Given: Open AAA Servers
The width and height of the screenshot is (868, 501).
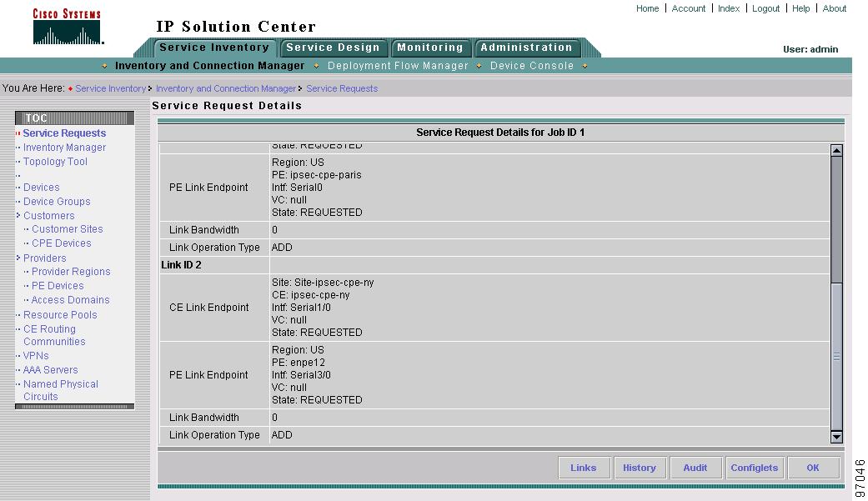Looking at the screenshot, I should tap(50, 370).
